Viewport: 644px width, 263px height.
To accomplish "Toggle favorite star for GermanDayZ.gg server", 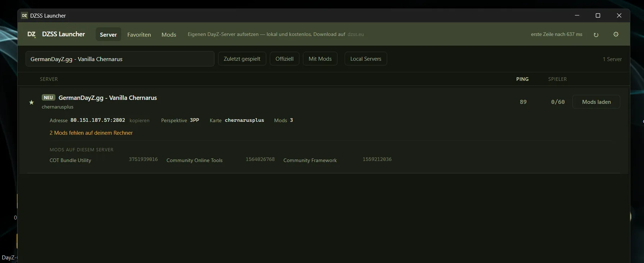I will (x=32, y=102).
